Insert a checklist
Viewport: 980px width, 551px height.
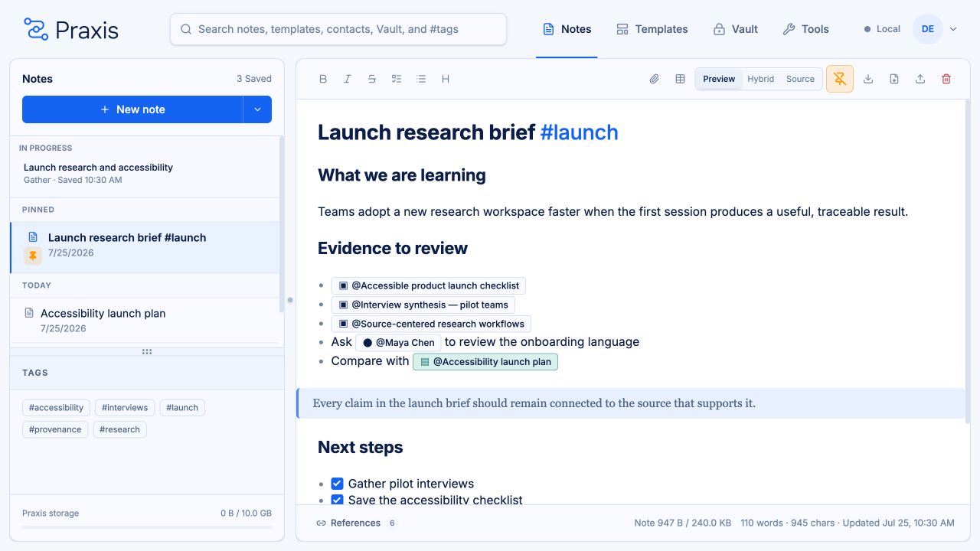coord(397,79)
